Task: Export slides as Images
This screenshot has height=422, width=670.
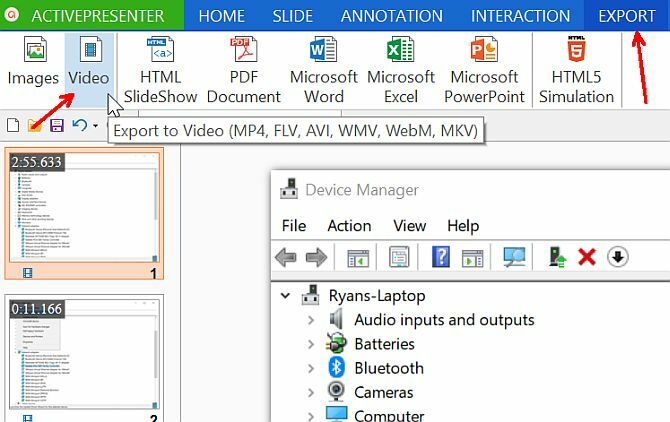Action: pos(33,62)
